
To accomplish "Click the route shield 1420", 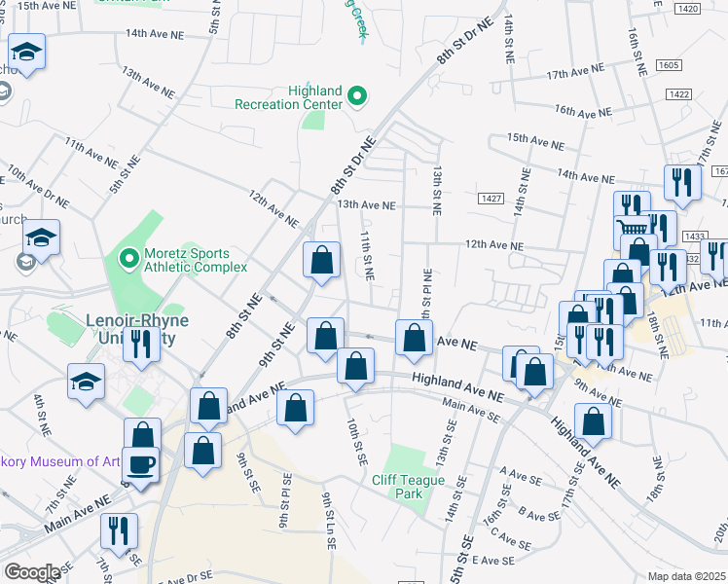I will click(x=687, y=9).
